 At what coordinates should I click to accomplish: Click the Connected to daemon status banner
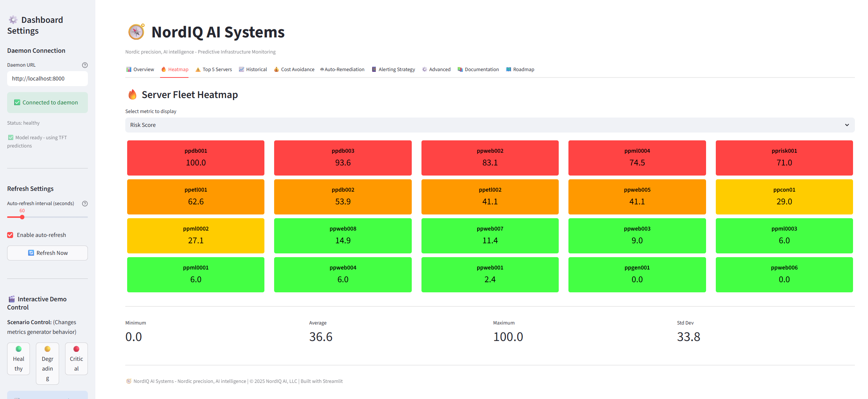click(47, 102)
